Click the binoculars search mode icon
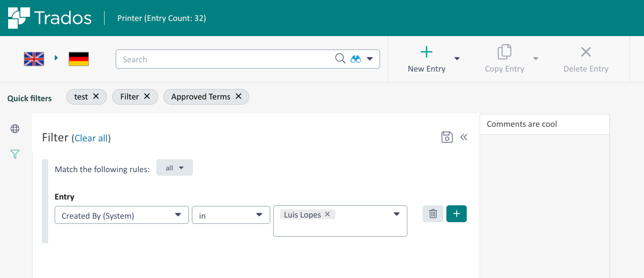The height and width of the screenshot is (278, 644). click(x=356, y=59)
